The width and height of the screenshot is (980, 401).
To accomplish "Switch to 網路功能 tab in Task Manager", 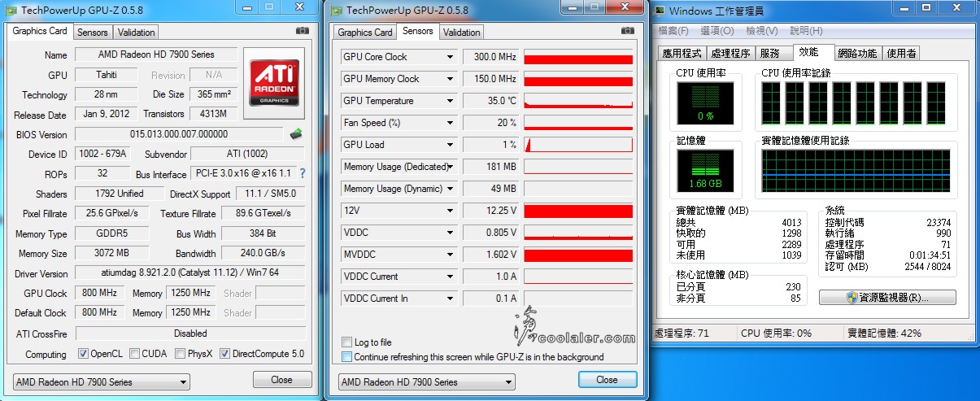I will tap(858, 53).
